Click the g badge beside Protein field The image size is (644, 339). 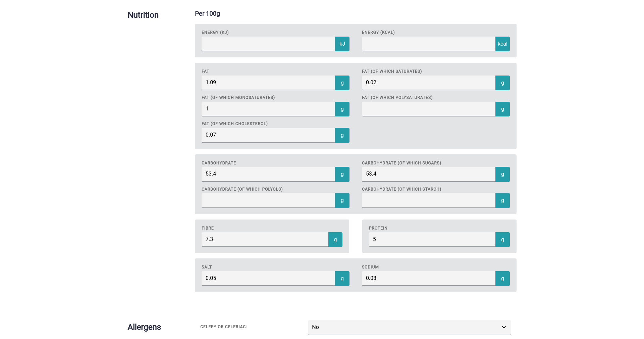coord(502,240)
